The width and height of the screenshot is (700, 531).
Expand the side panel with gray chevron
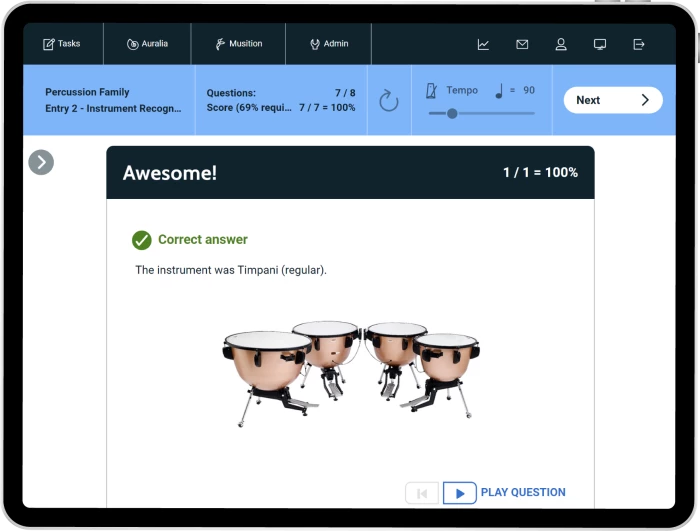tap(41, 162)
